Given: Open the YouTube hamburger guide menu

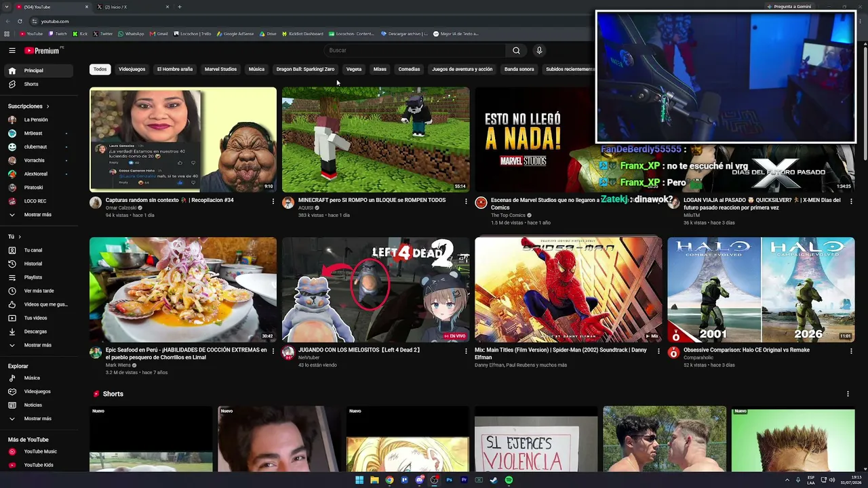Looking at the screenshot, I should pyautogui.click(x=12, y=50).
